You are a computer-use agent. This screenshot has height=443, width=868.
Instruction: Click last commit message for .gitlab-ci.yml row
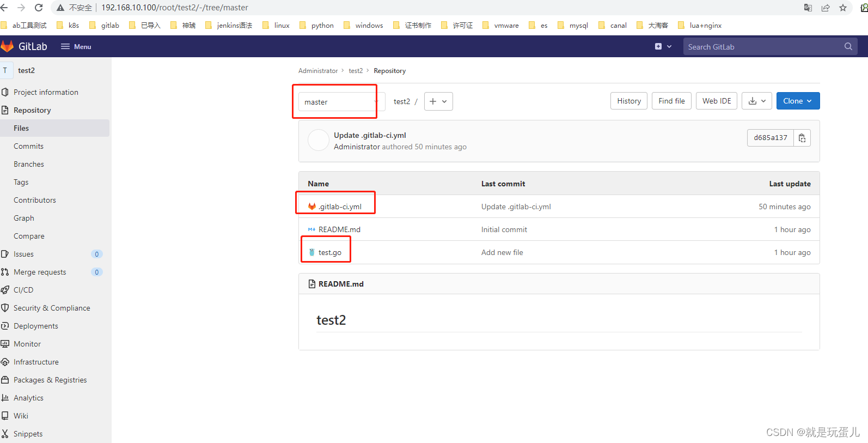[x=516, y=207]
